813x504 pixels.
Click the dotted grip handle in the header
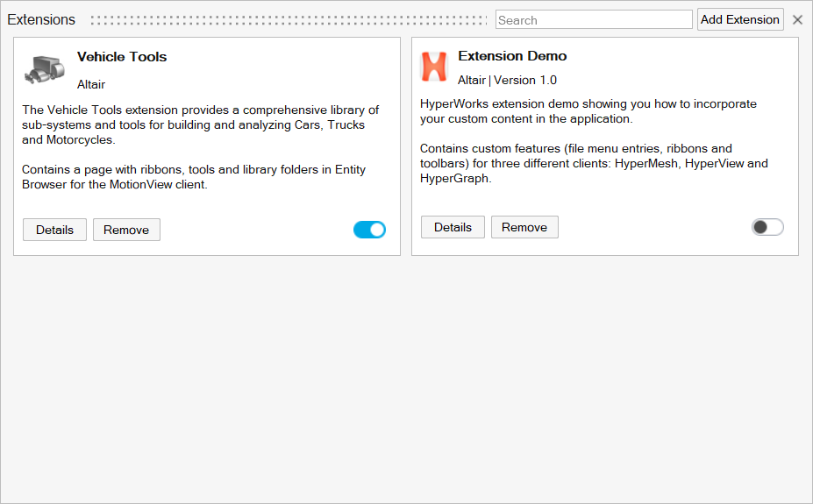[289, 20]
